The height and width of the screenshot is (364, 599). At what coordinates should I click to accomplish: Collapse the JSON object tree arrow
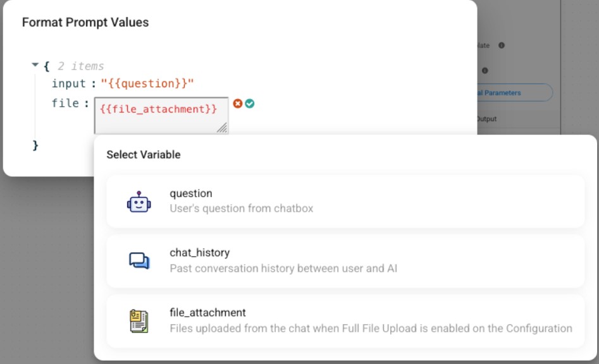click(x=35, y=65)
